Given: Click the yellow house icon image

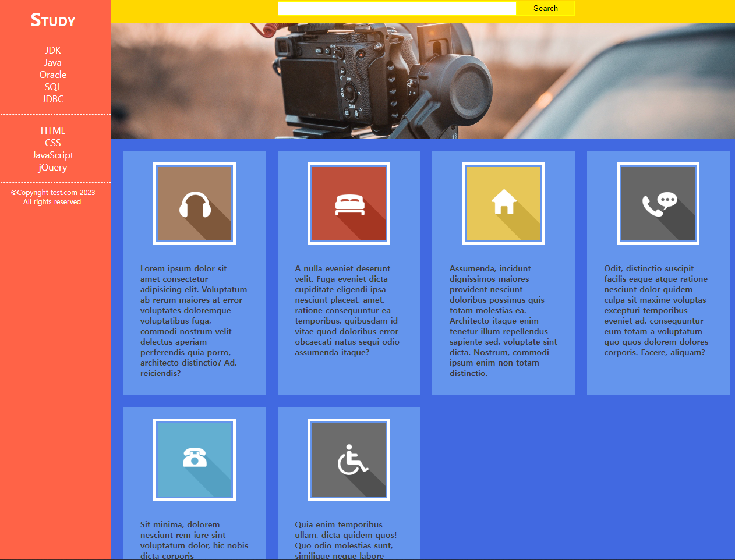Looking at the screenshot, I should click(x=504, y=204).
